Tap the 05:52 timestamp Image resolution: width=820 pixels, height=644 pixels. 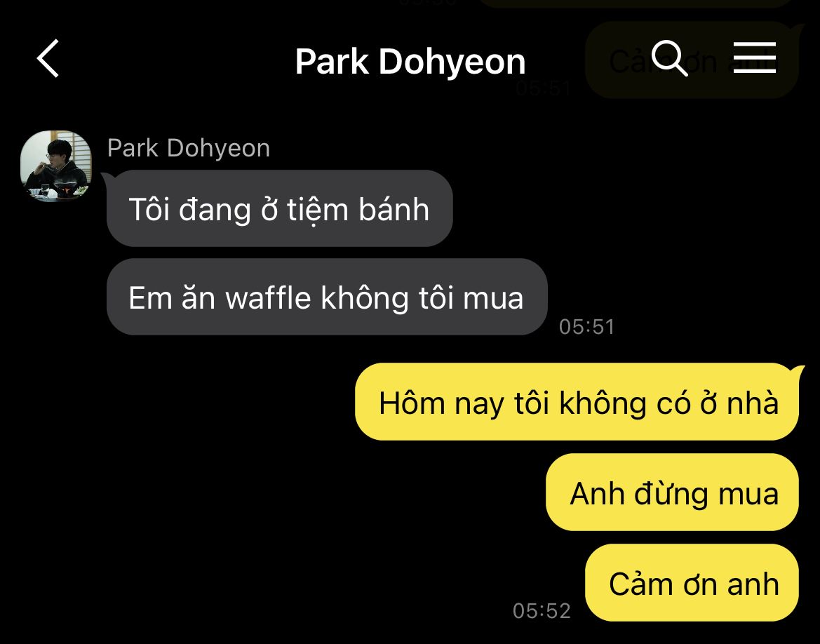pyautogui.click(x=542, y=610)
